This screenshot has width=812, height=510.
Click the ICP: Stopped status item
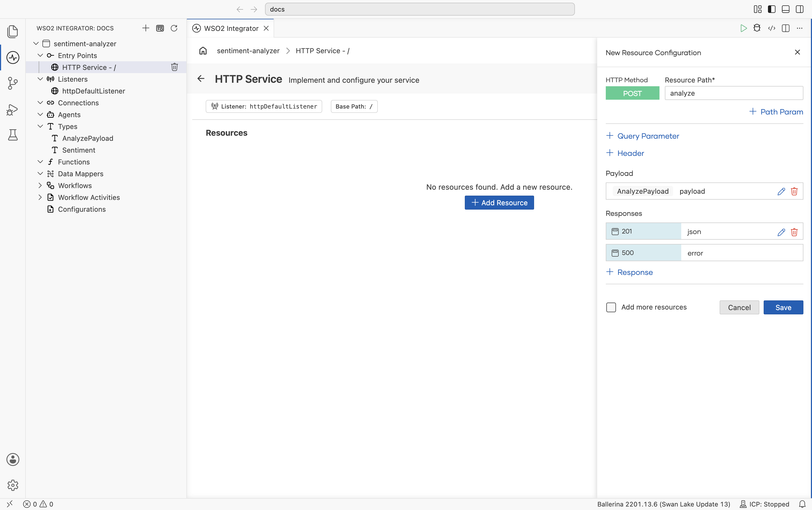(x=764, y=504)
